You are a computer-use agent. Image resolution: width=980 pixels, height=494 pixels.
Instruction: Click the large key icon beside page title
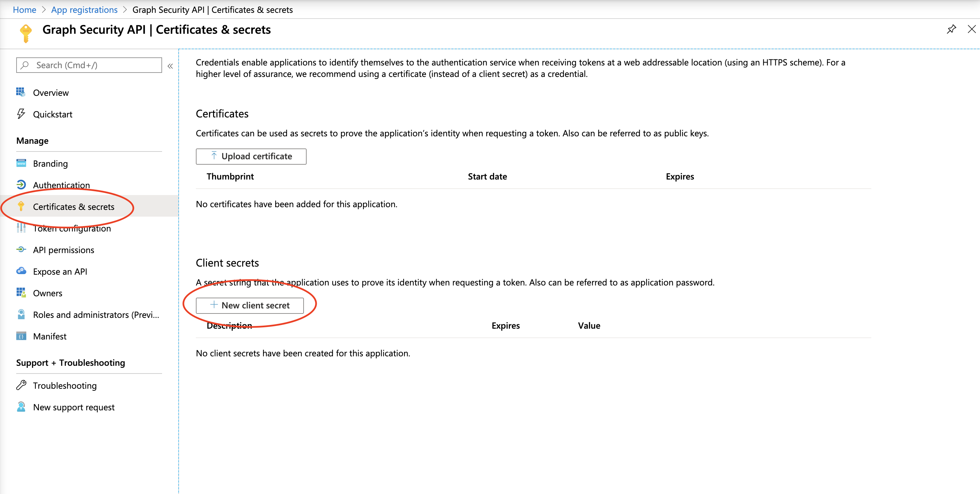tap(25, 33)
